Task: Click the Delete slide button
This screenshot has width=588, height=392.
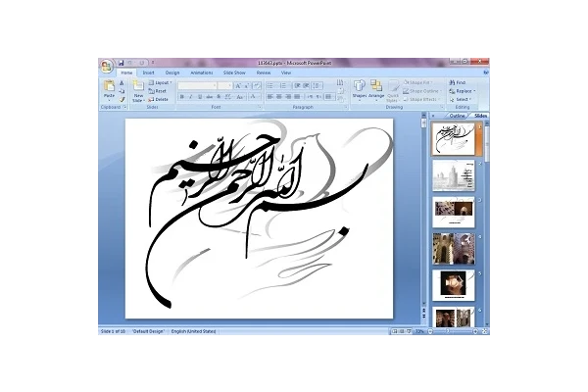Action: (x=158, y=99)
